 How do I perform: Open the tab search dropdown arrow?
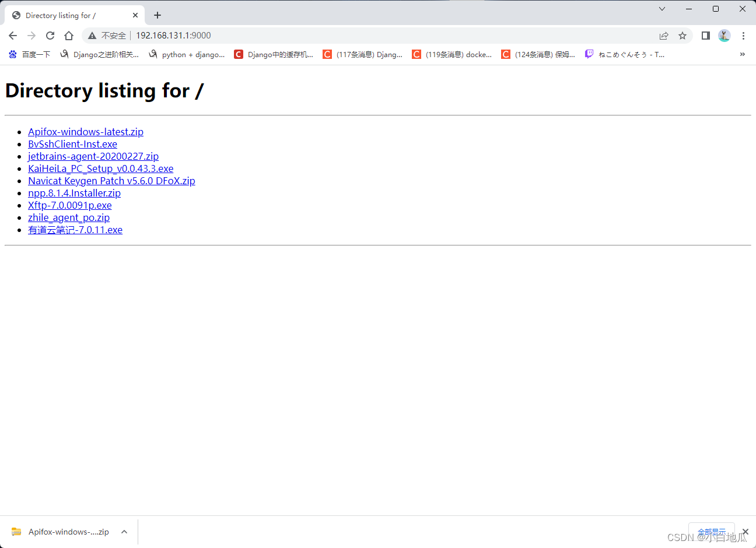pos(662,9)
